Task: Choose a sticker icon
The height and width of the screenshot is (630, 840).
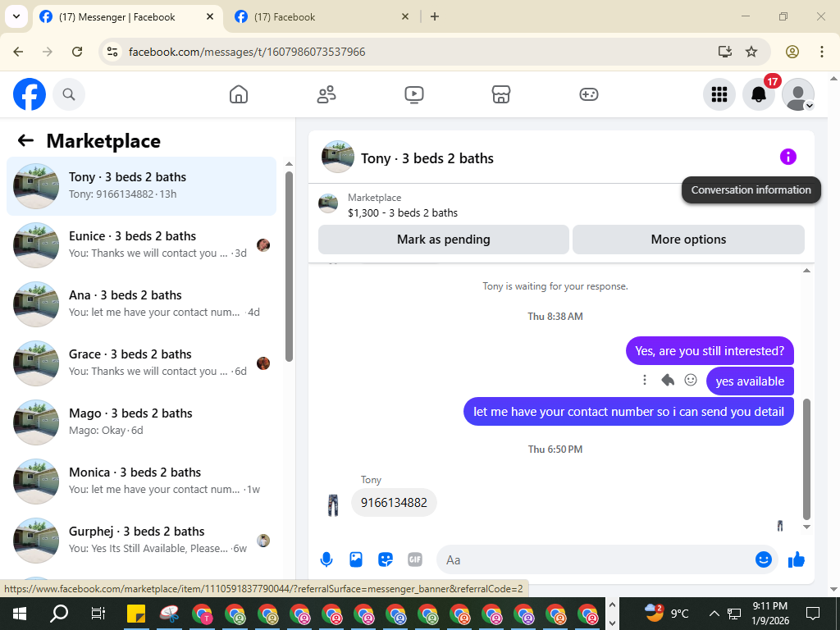Action: point(386,559)
